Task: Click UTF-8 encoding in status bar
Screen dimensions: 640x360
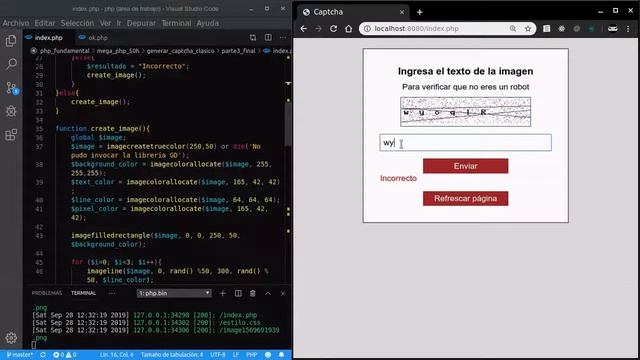Action: (x=218, y=355)
